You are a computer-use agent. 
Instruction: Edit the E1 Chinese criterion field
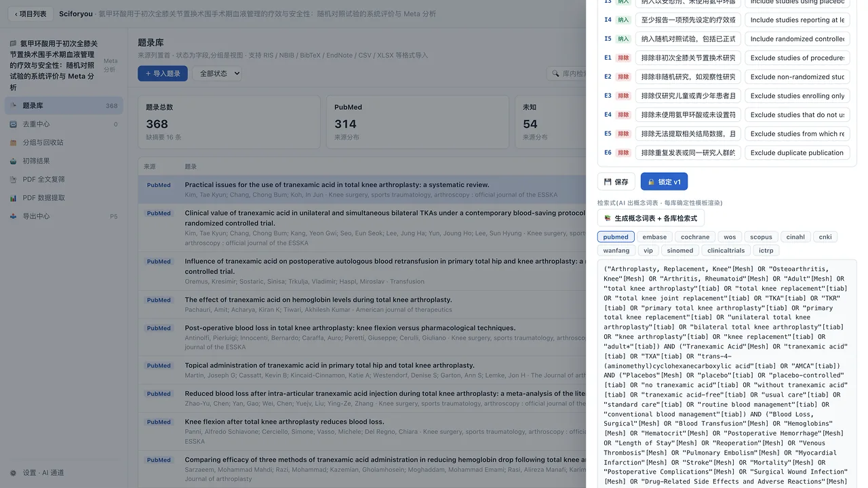688,58
